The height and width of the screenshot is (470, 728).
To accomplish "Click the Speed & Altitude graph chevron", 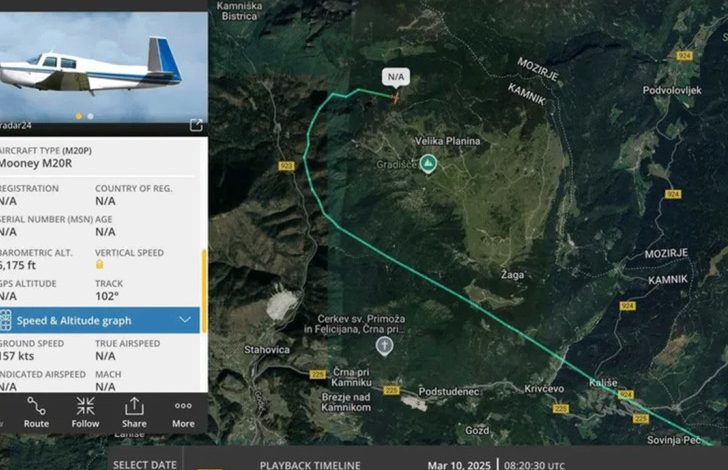I will 185,320.
